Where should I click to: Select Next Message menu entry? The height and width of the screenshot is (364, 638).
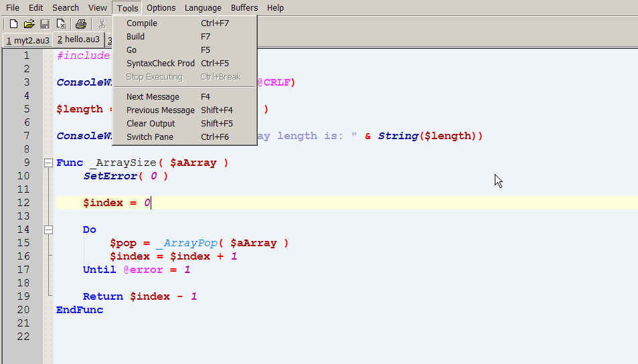point(185,97)
